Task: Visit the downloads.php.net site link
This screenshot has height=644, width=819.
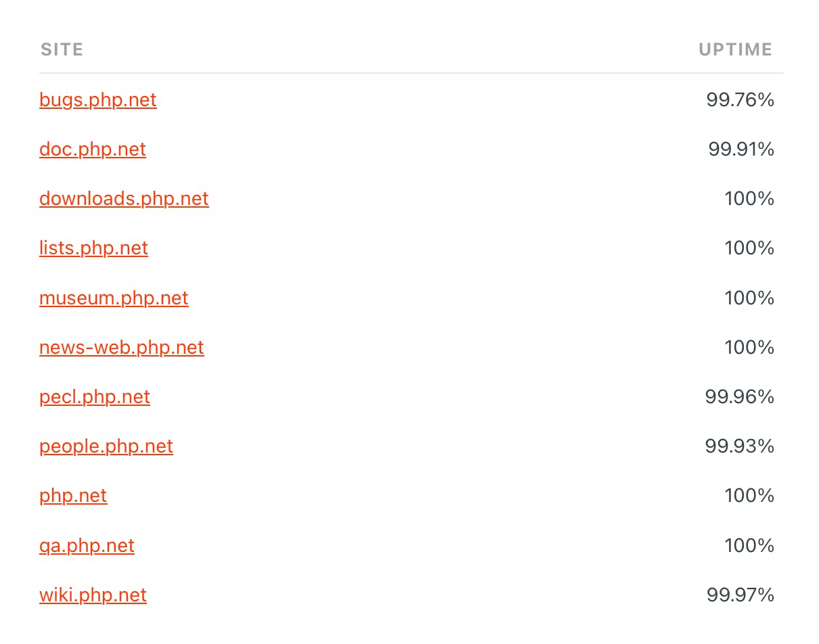Action: 124,199
